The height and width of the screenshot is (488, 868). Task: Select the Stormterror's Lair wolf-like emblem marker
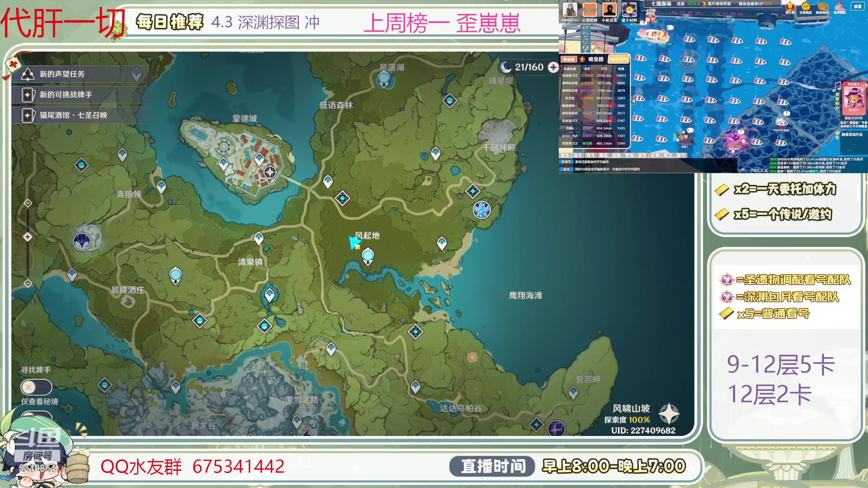[82, 242]
